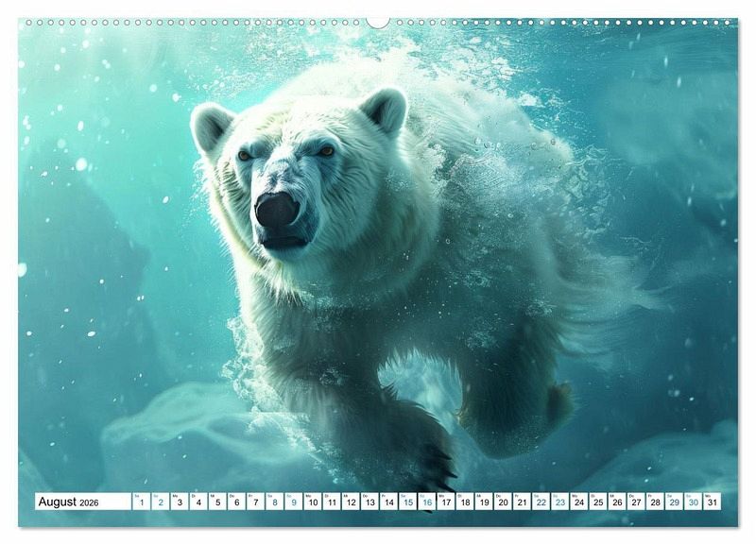Click the blue day 9 cell
The image size is (756, 545).
(x=294, y=502)
